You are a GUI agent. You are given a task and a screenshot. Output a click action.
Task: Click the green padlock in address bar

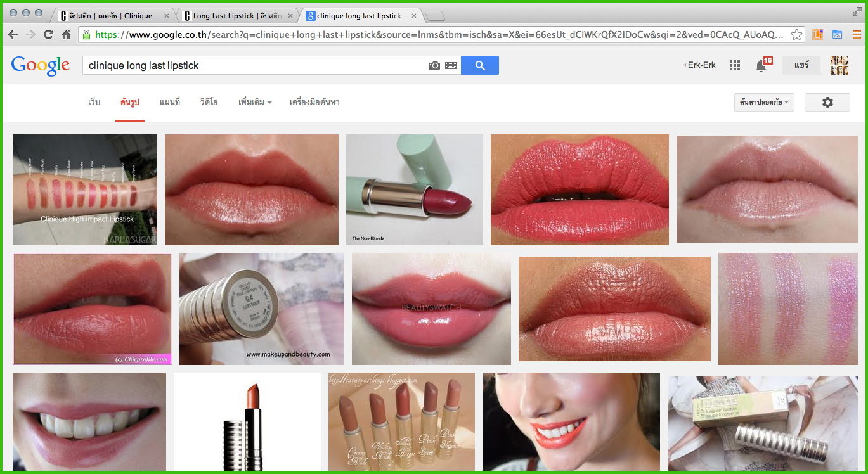click(x=86, y=35)
